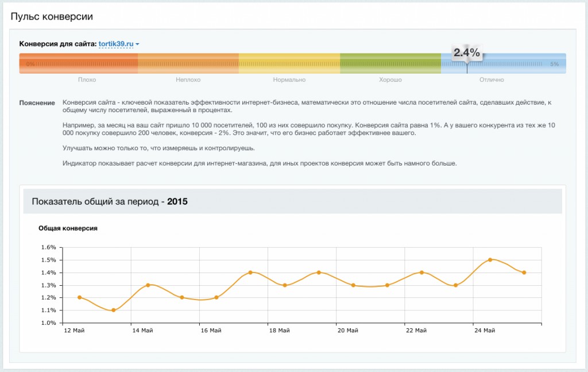Click the highest chart point at 1.5%

pyautogui.click(x=490, y=260)
